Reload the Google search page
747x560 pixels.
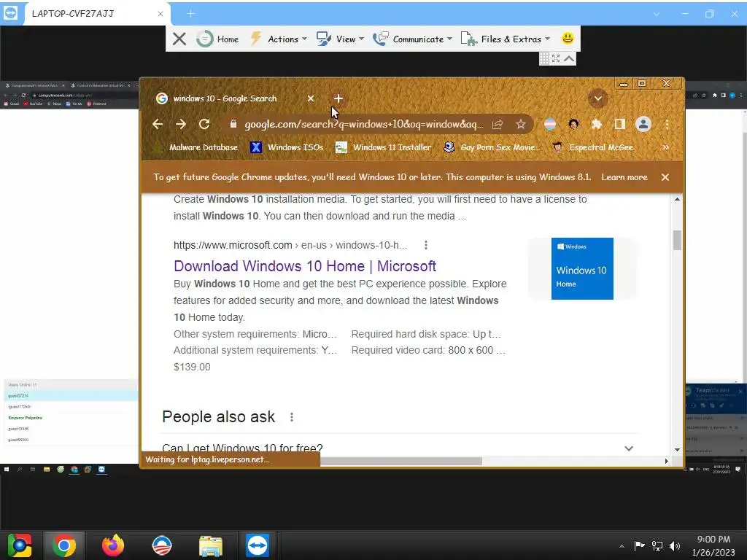[204, 124]
